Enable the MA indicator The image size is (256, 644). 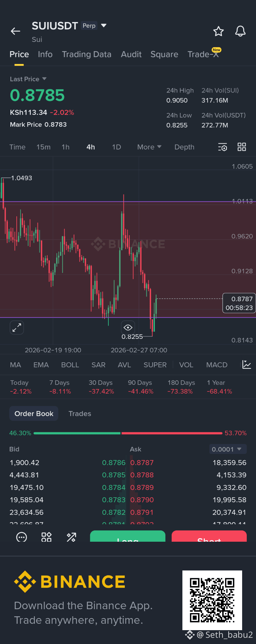coord(16,365)
